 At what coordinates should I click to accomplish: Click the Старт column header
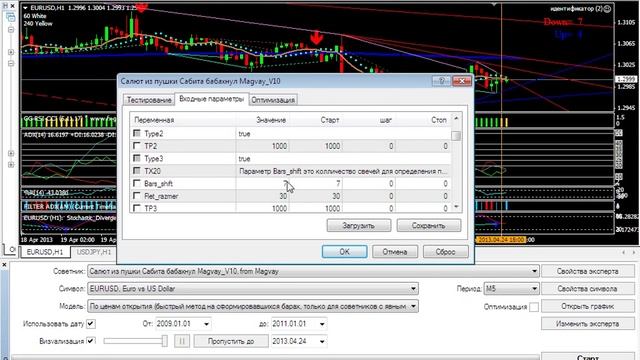(x=330, y=120)
